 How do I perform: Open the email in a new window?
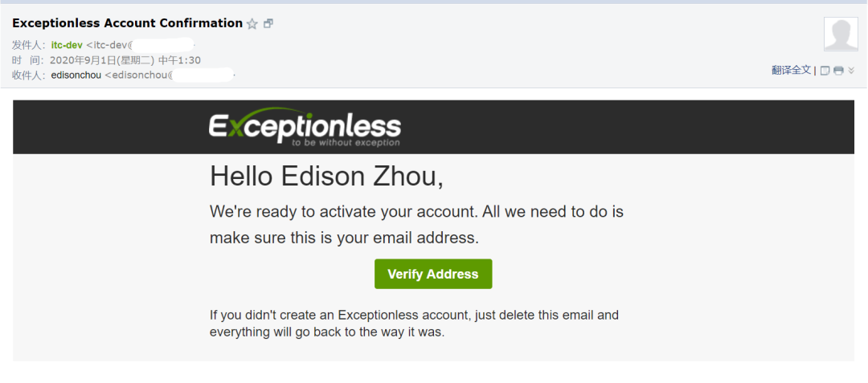268,23
